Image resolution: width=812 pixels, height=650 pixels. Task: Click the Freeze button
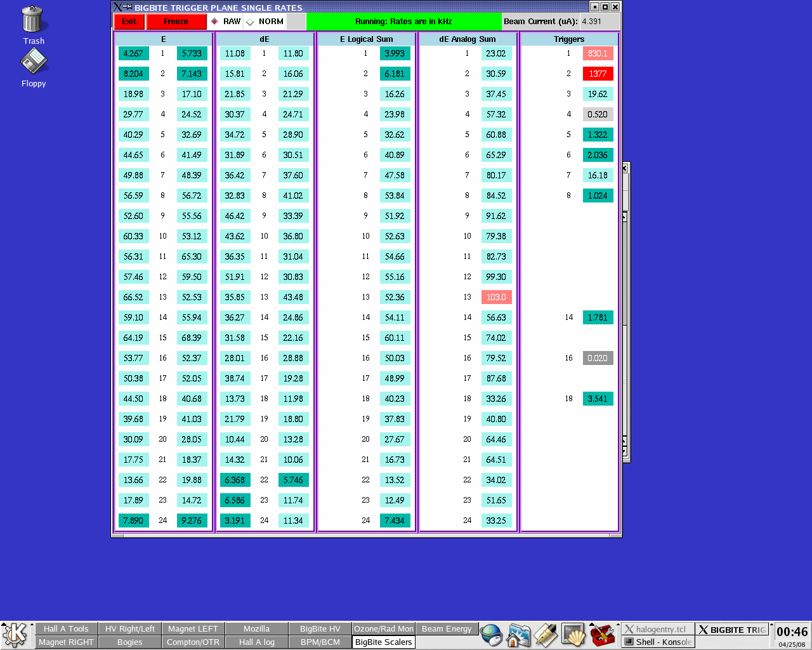pyautogui.click(x=176, y=22)
